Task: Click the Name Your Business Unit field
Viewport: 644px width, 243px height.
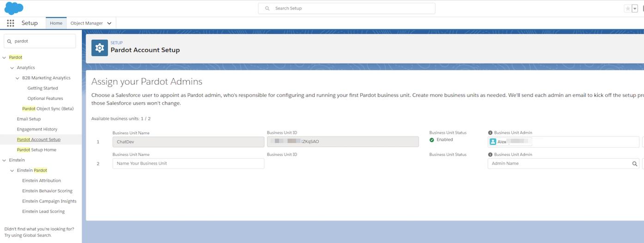Action: [188, 163]
